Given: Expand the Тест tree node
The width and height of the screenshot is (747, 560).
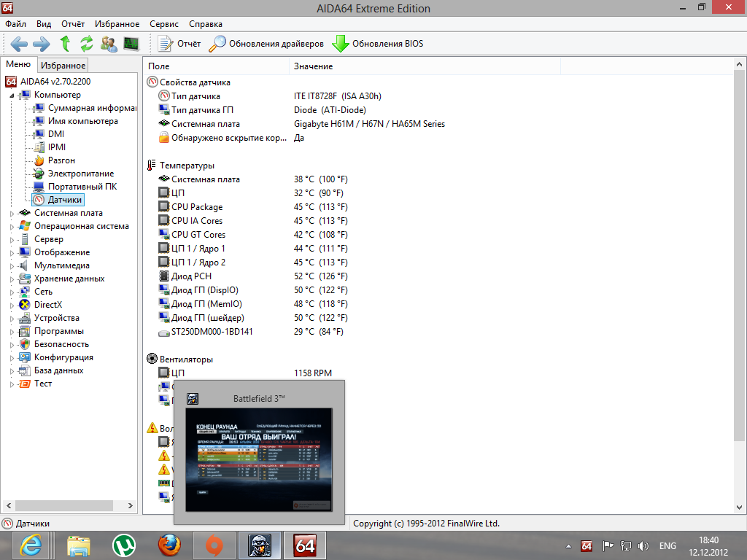Looking at the screenshot, I should pos(12,384).
